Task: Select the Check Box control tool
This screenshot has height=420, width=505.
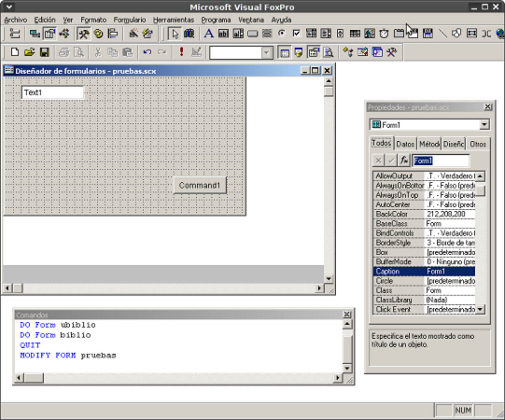Action: (296, 33)
